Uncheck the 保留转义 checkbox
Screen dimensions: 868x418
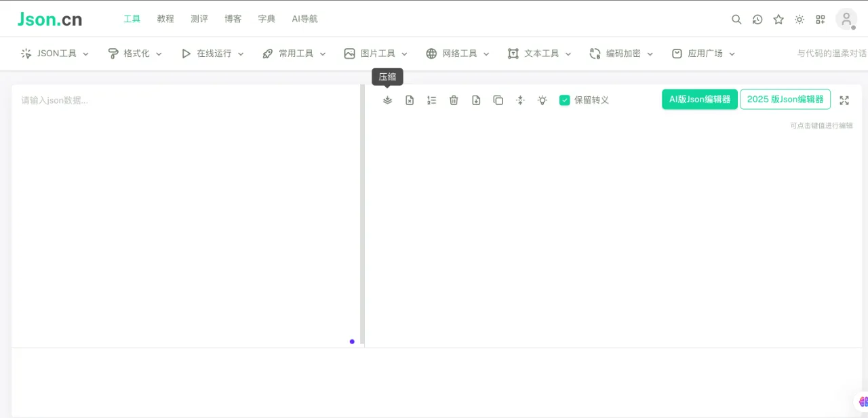tap(564, 100)
